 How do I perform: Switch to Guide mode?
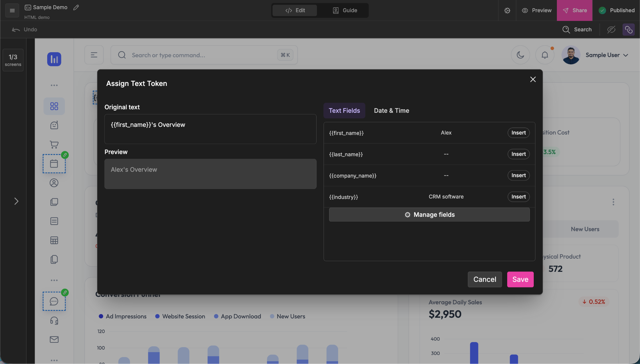[345, 10]
